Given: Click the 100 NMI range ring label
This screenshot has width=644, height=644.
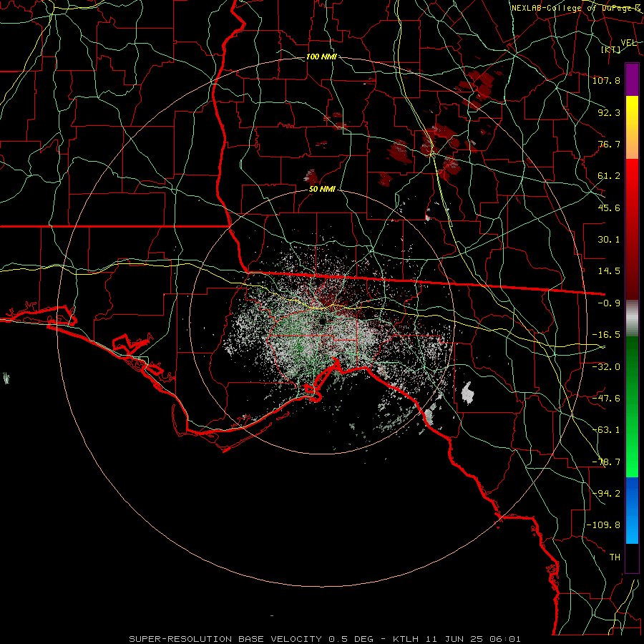Looking at the screenshot, I should [x=321, y=57].
